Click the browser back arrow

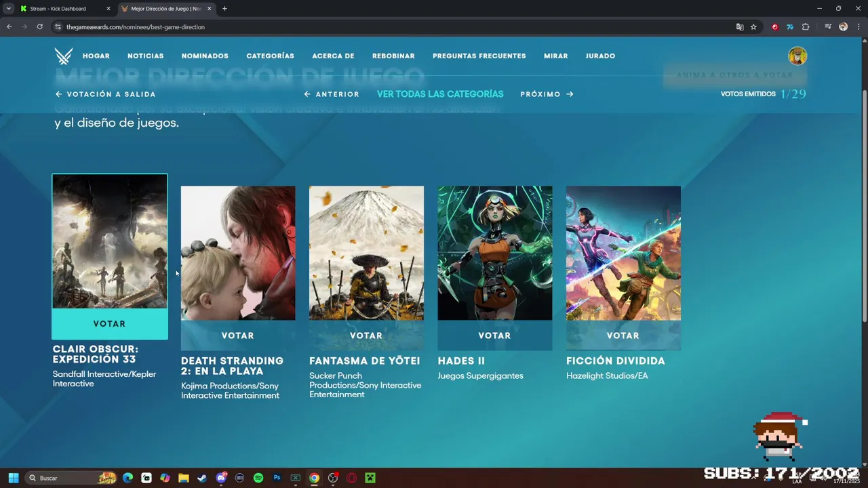pyautogui.click(x=9, y=27)
